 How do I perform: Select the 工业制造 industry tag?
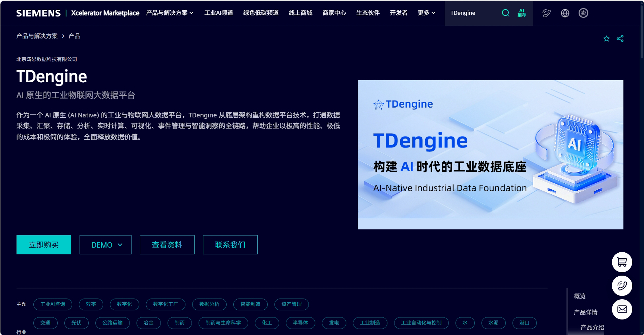pyautogui.click(x=370, y=323)
